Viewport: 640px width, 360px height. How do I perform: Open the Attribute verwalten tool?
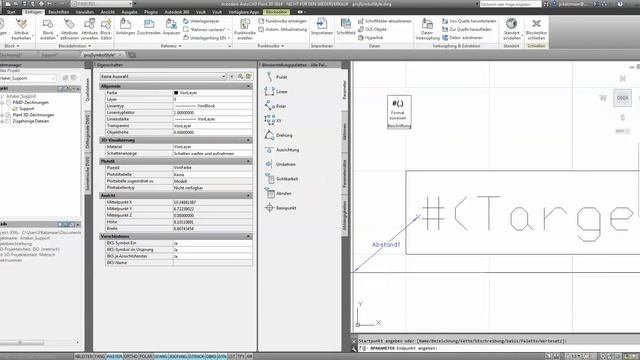tap(89, 29)
